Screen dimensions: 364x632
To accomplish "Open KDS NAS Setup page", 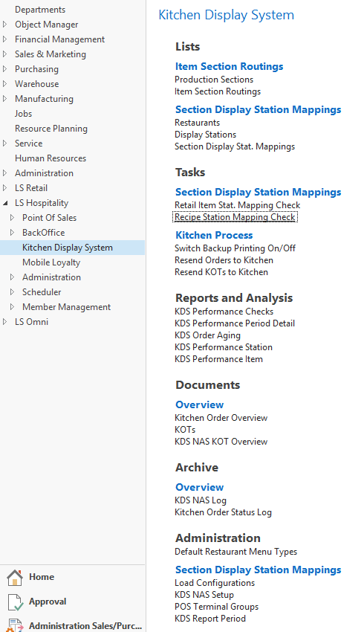I will 204,595.
